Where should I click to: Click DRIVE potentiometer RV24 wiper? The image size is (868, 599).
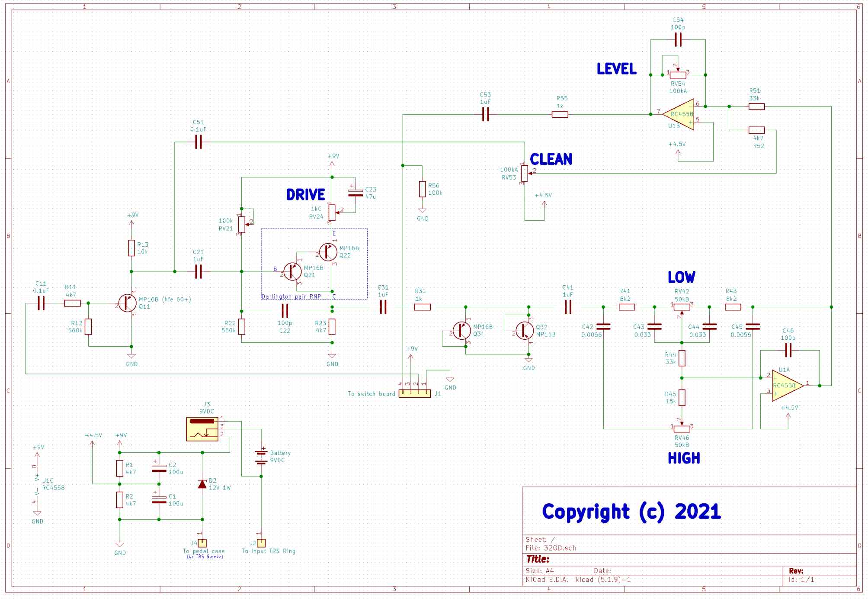(x=331, y=212)
